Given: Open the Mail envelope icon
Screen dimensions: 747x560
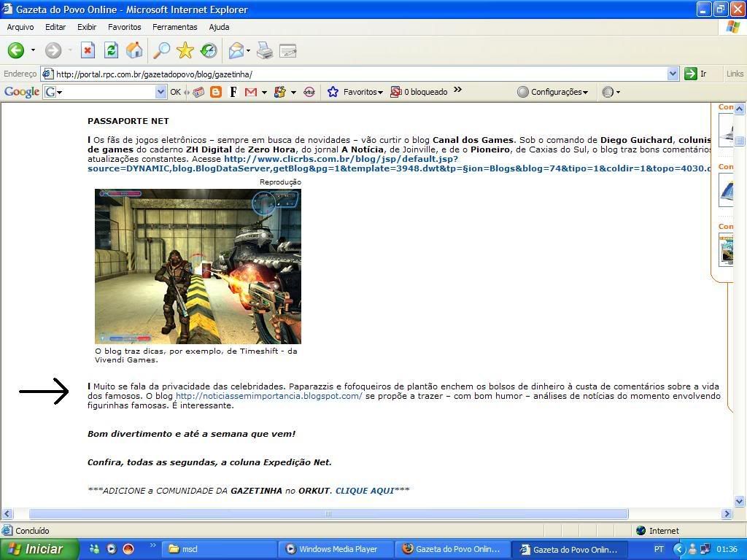Looking at the screenshot, I should [x=236, y=50].
